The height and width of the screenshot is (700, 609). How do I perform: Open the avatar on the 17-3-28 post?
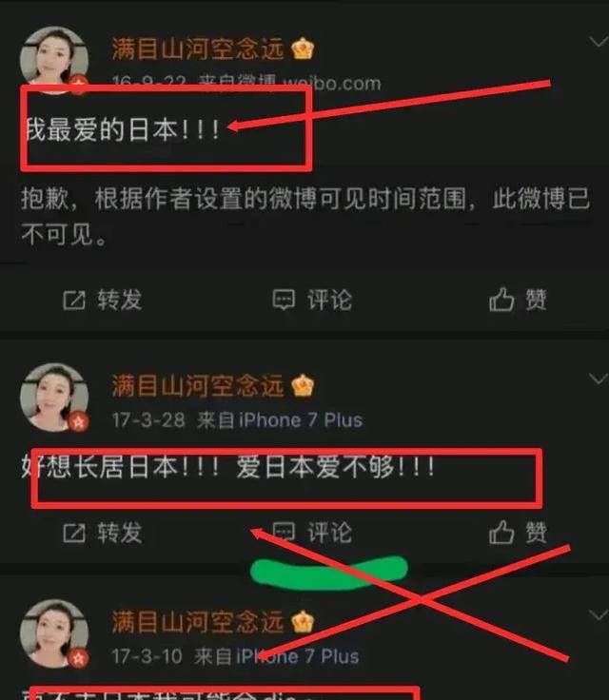click(x=54, y=398)
